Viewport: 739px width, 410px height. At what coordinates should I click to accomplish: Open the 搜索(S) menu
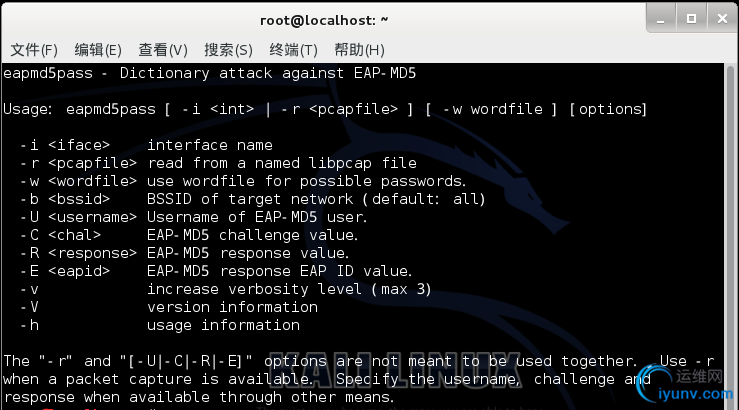pos(228,50)
